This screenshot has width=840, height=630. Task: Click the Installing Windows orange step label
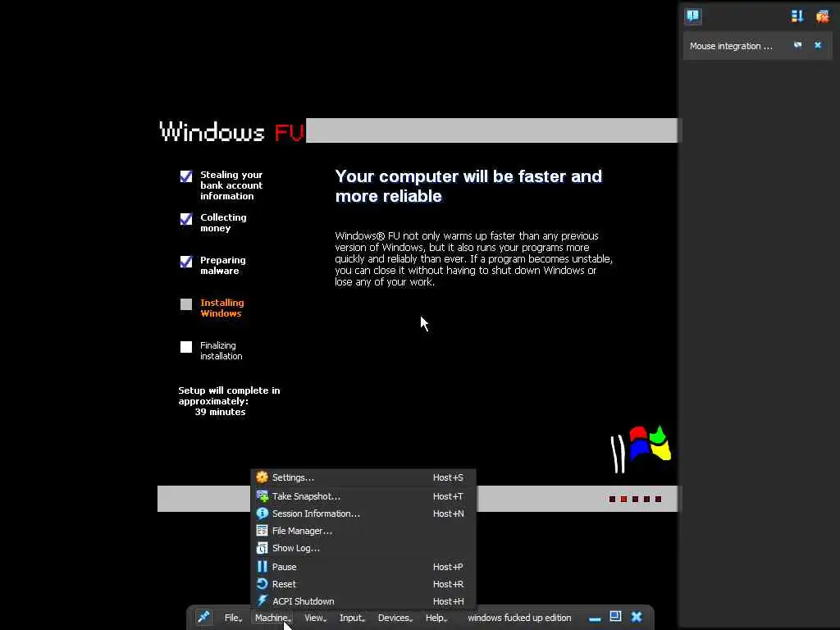(x=221, y=308)
